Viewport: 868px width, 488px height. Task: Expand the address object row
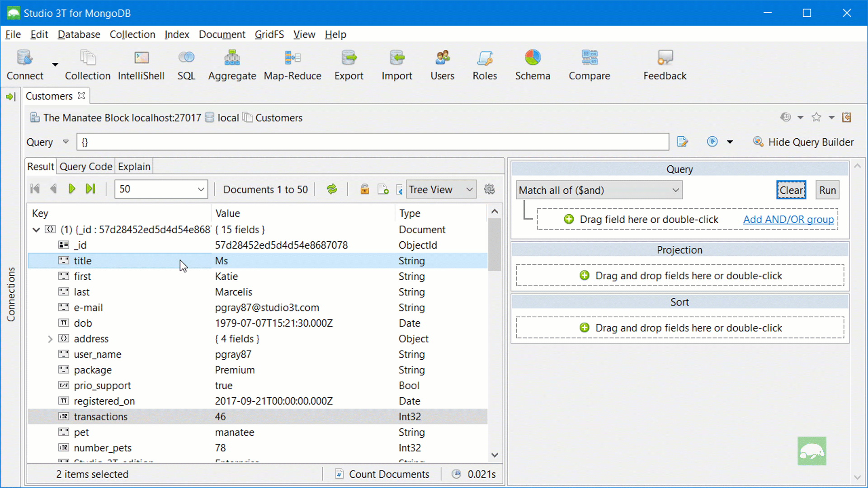click(50, 339)
